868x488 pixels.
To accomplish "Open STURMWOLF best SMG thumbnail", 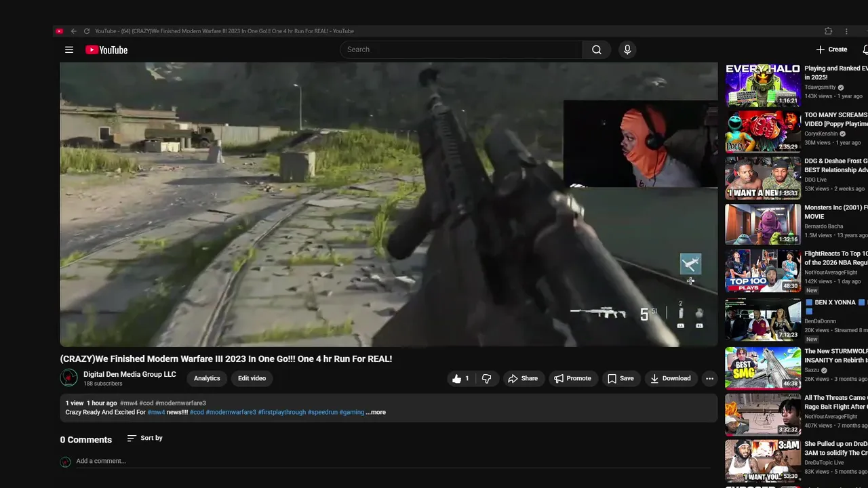I will [x=763, y=368].
